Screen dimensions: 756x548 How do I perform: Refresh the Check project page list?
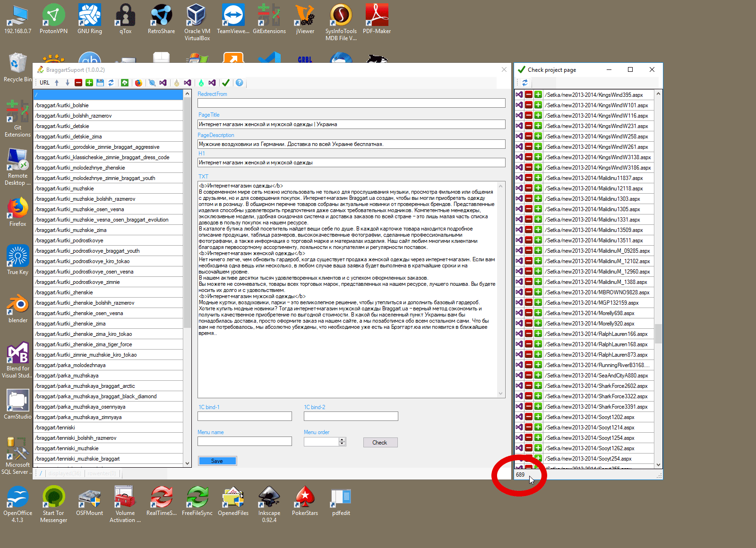525,83
